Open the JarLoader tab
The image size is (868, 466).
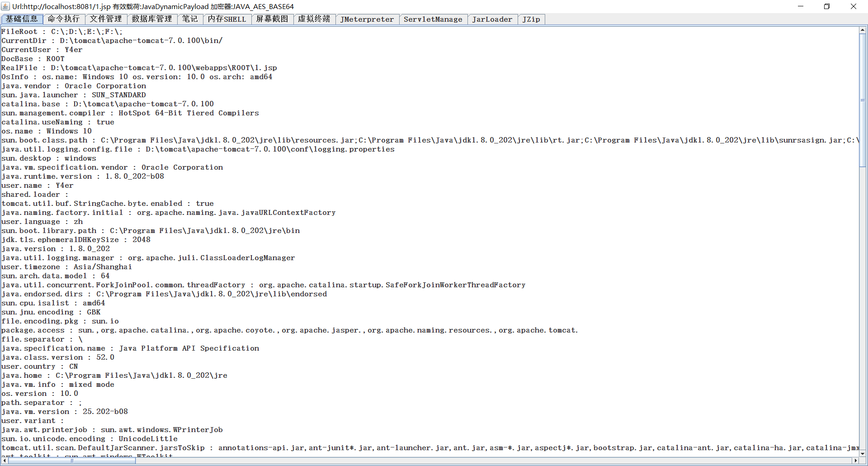tap(492, 19)
